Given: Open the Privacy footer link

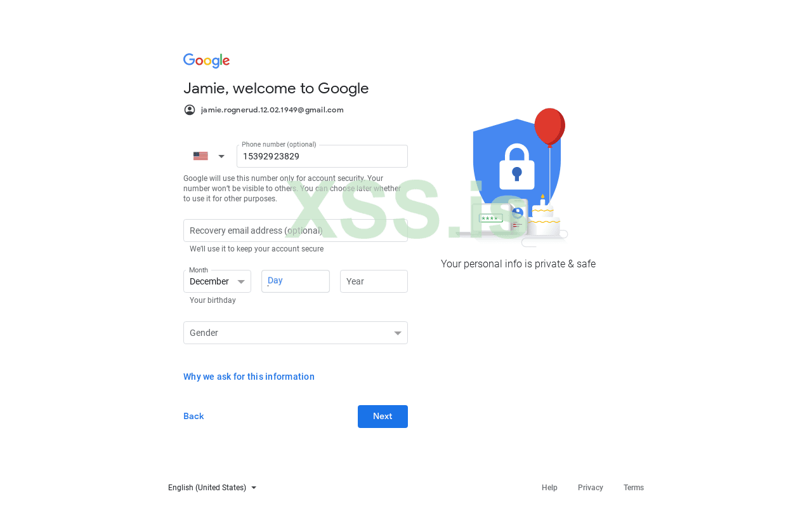Looking at the screenshot, I should 591,488.
